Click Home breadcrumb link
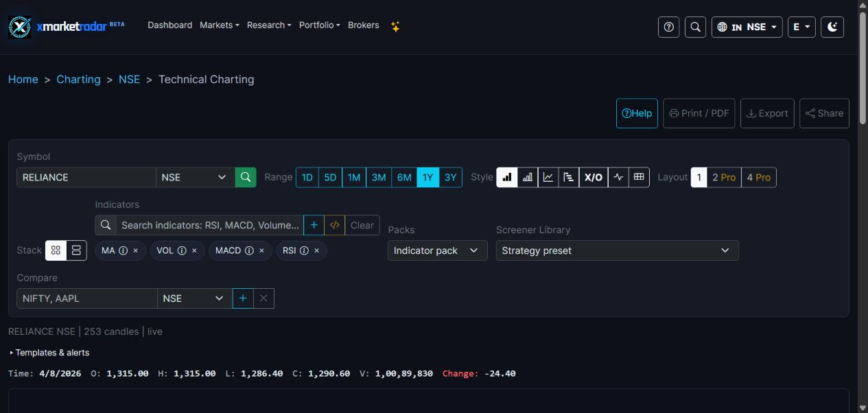This screenshot has height=413, width=868. tap(23, 80)
